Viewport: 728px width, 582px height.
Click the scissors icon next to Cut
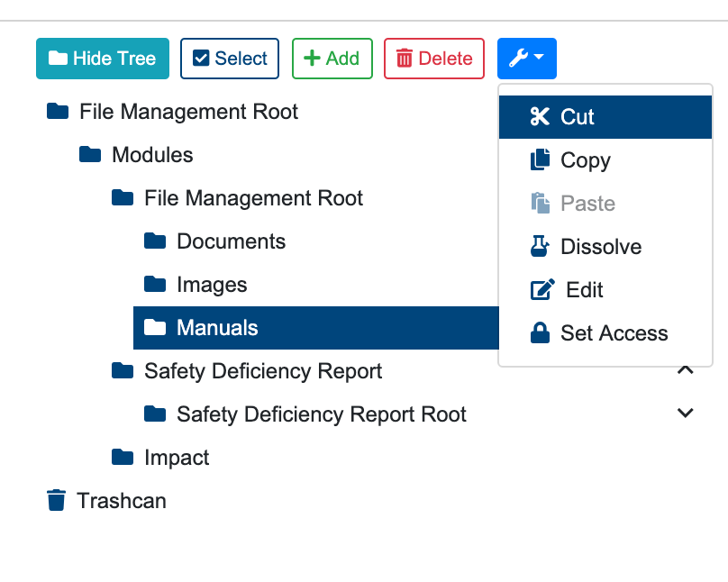click(x=540, y=116)
